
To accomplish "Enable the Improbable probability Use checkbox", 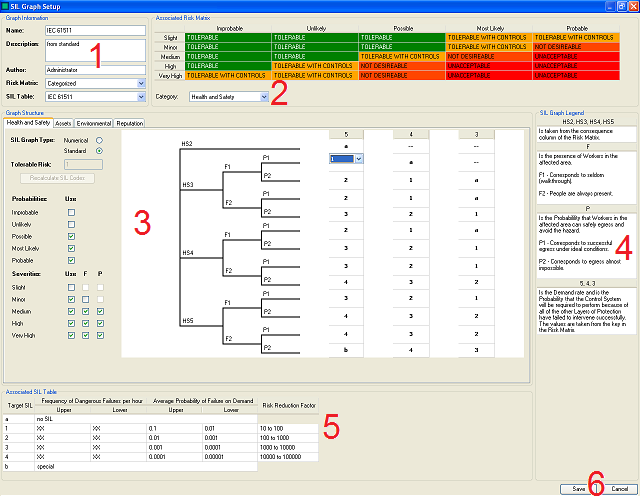I will 71,213.
